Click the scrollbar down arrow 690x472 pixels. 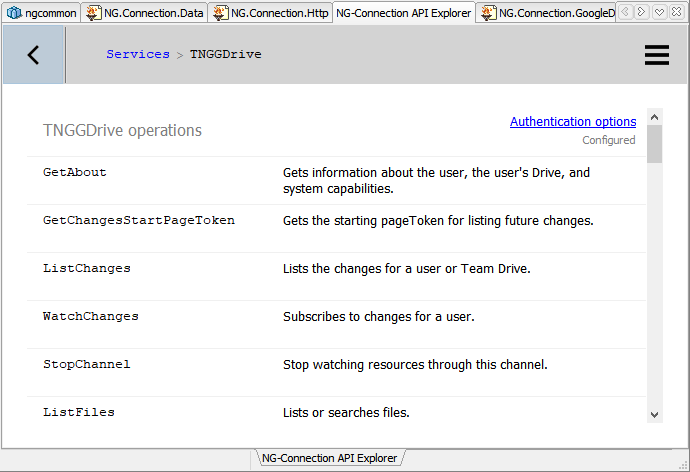pos(654,414)
